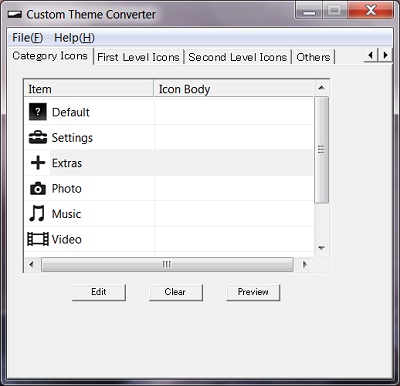Click the Settings toolbox icon
The height and width of the screenshot is (386, 400).
point(38,137)
